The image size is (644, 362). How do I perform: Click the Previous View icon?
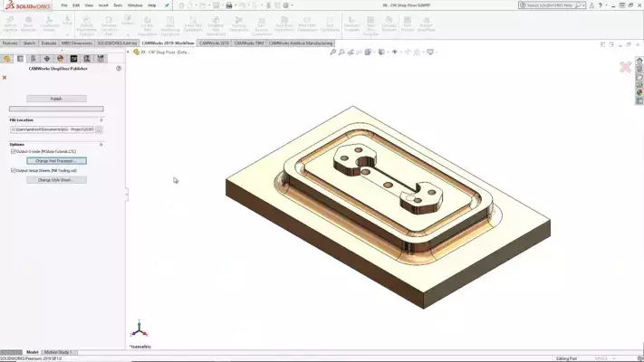[351, 52]
